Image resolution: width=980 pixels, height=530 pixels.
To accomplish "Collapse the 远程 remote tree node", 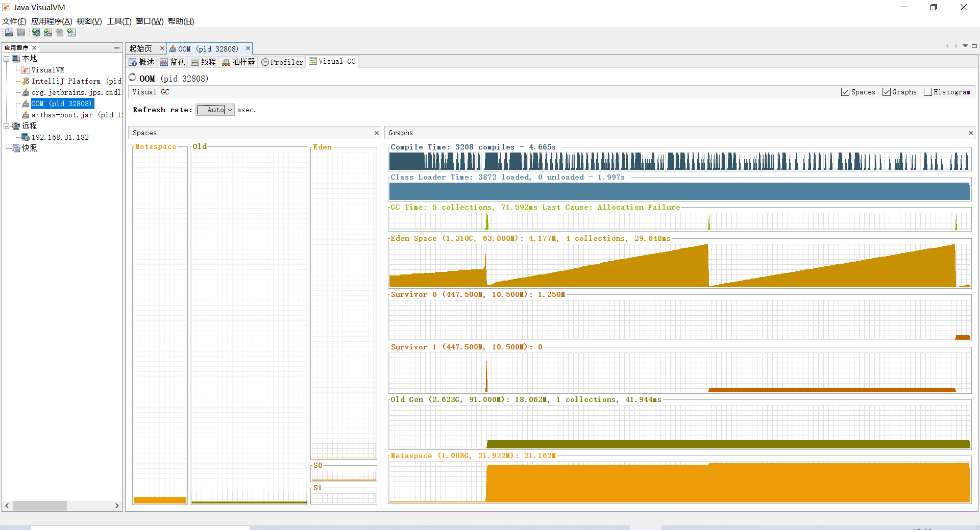I will tap(7, 126).
